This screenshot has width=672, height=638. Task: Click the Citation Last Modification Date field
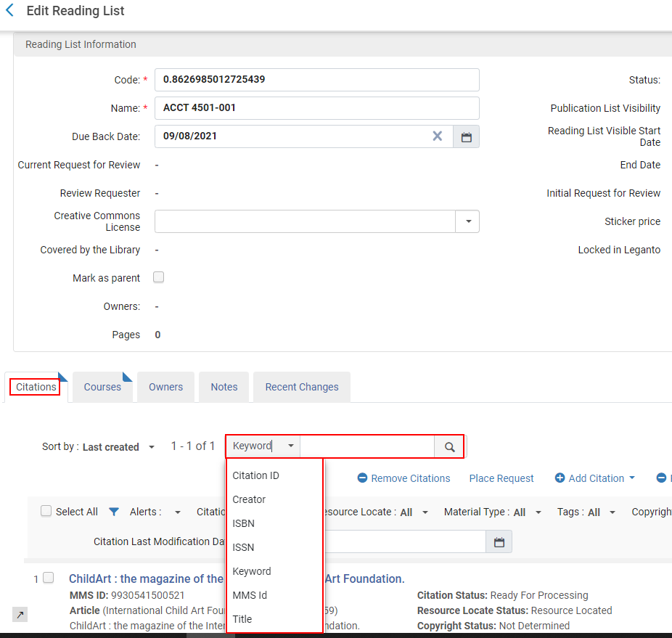pyautogui.click(x=405, y=542)
